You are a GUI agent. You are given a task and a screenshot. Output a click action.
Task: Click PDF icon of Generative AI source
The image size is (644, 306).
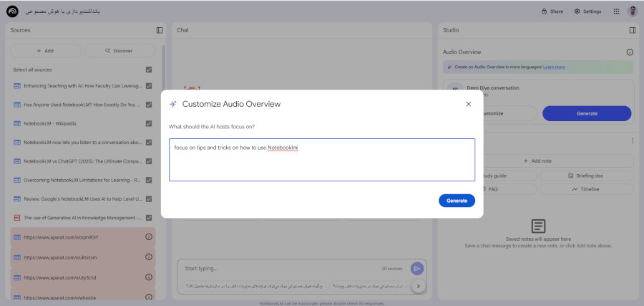(17, 218)
